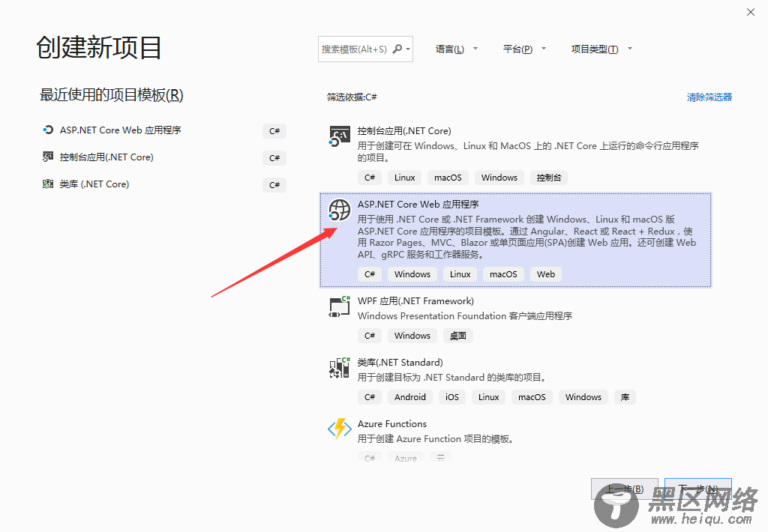Click the class library icon in recent templates
The width and height of the screenshot is (768, 532).
tap(47, 184)
